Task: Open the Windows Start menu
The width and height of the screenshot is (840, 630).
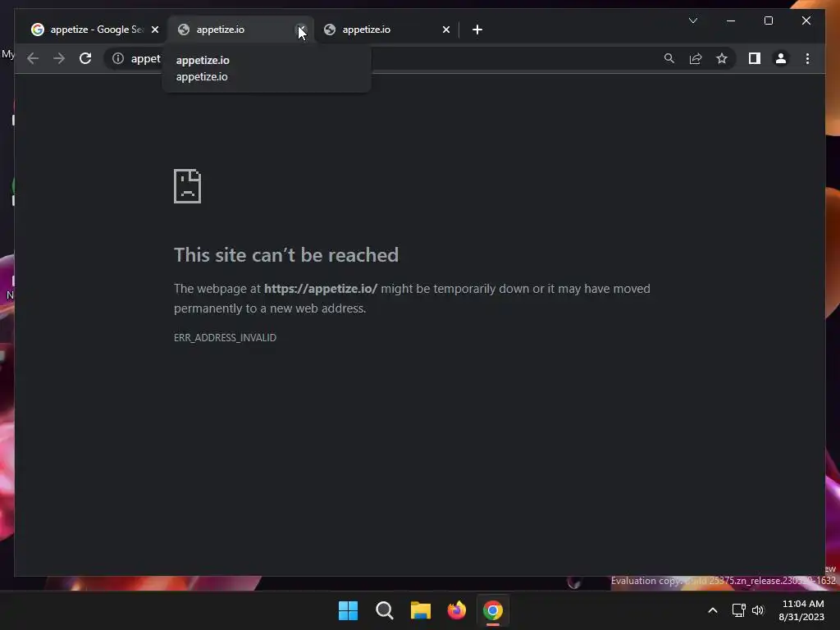Action: [348, 610]
